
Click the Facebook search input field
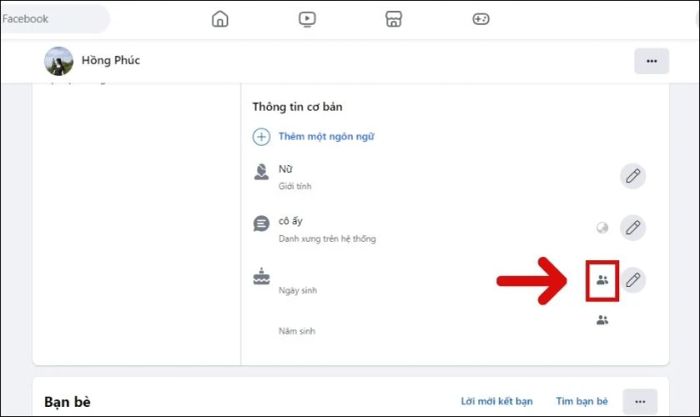(55, 19)
